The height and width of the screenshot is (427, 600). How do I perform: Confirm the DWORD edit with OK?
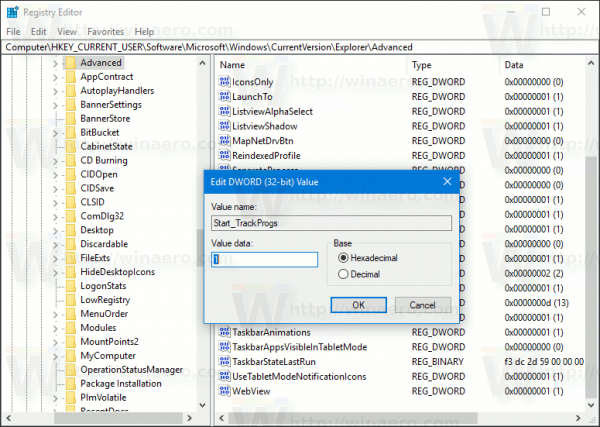pos(359,305)
